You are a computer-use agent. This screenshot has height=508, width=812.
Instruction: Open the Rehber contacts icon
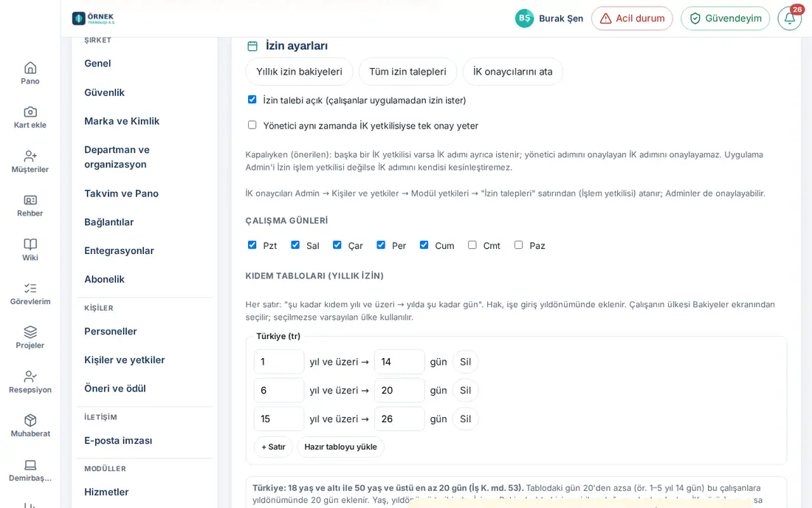click(30, 200)
